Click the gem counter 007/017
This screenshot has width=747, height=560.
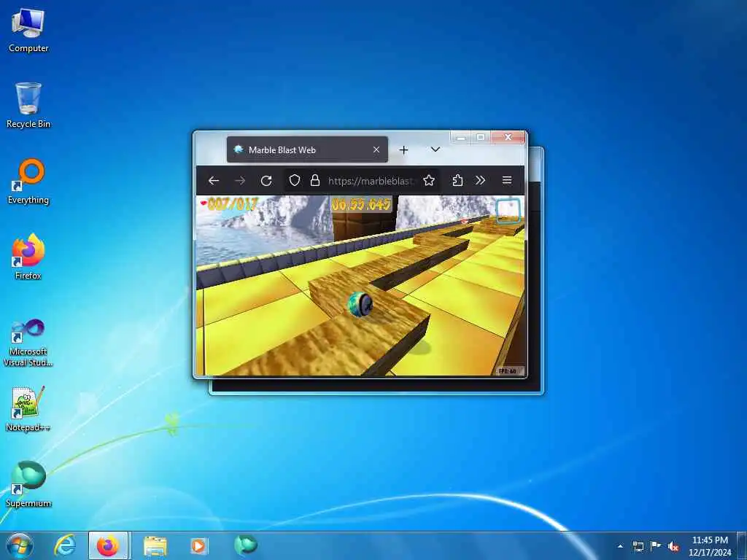[x=229, y=204]
